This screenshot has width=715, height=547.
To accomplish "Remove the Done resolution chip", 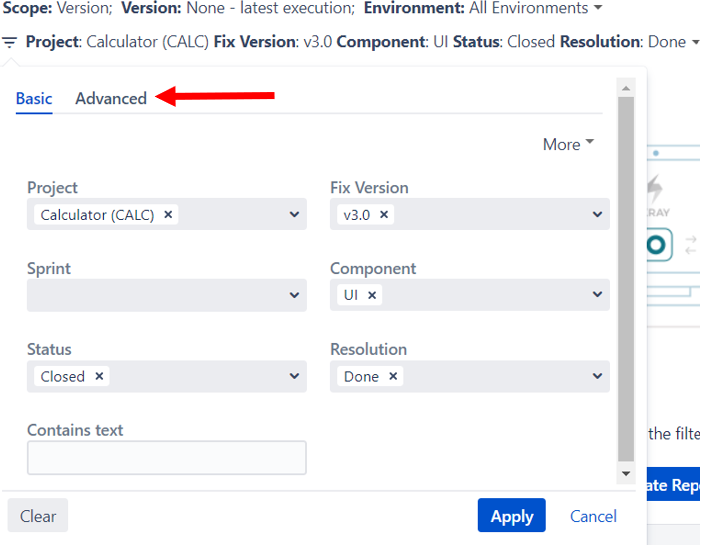I will pyautogui.click(x=393, y=376).
